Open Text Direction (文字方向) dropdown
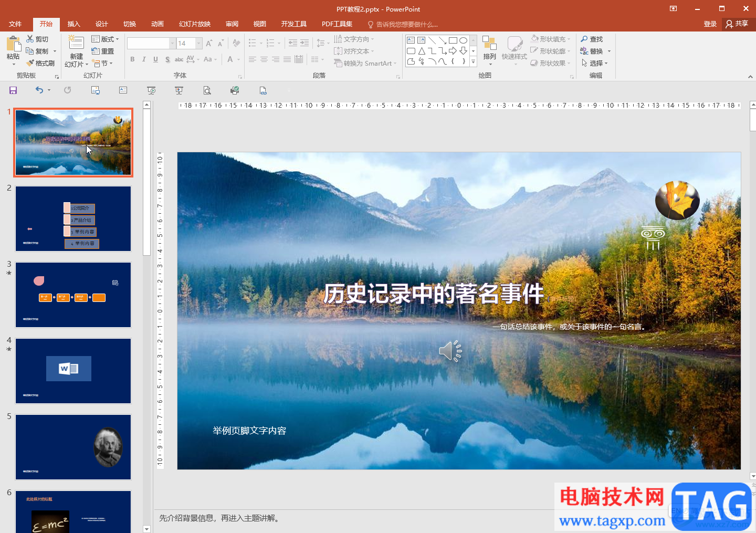Image resolution: width=756 pixels, height=533 pixels. coord(354,39)
